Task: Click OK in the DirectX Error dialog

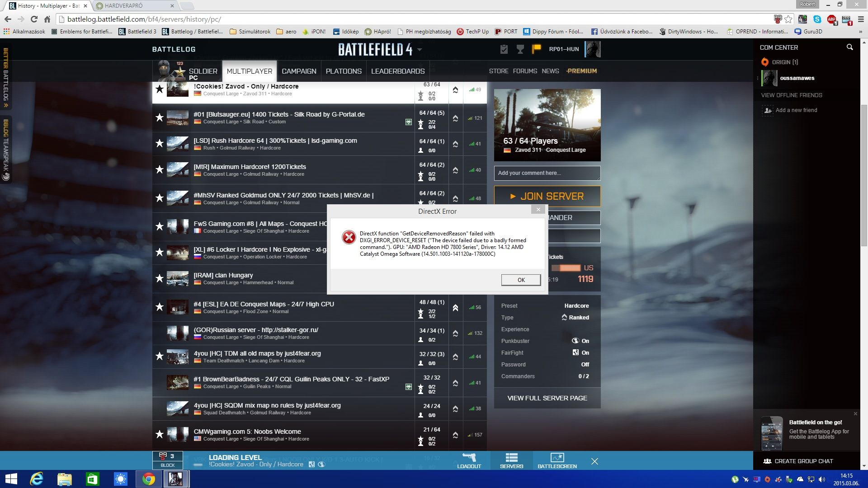Action: tap(521, 280)
